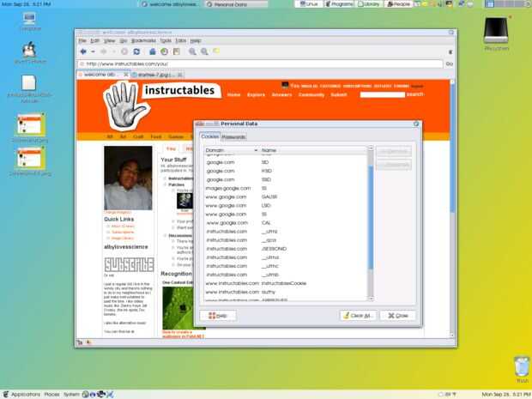Screen dimensions: 532x399
Task: Open the text document desktop icon
Action: pos(29,89)
